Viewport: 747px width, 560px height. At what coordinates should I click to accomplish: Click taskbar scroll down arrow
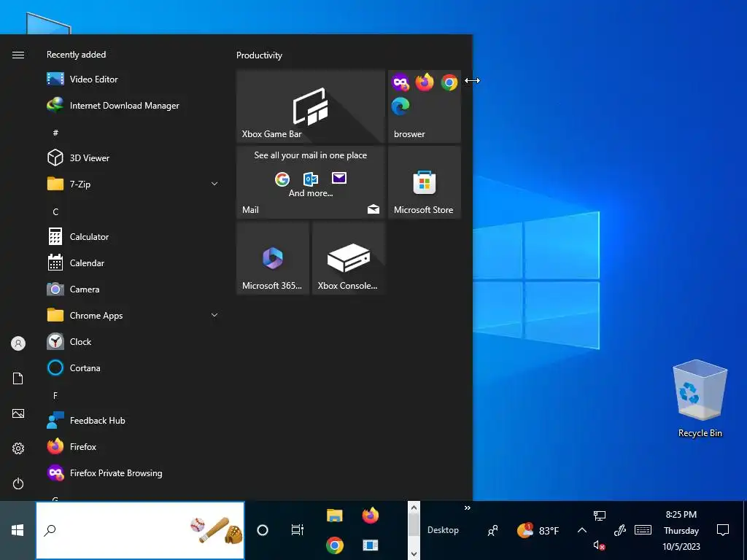(x=414, y=554)
